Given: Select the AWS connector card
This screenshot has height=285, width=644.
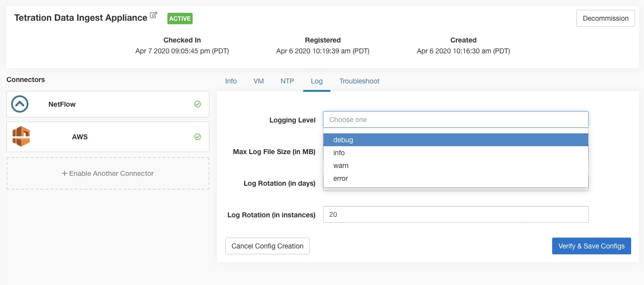Looking at the screenshot, I should coord(108,137).
